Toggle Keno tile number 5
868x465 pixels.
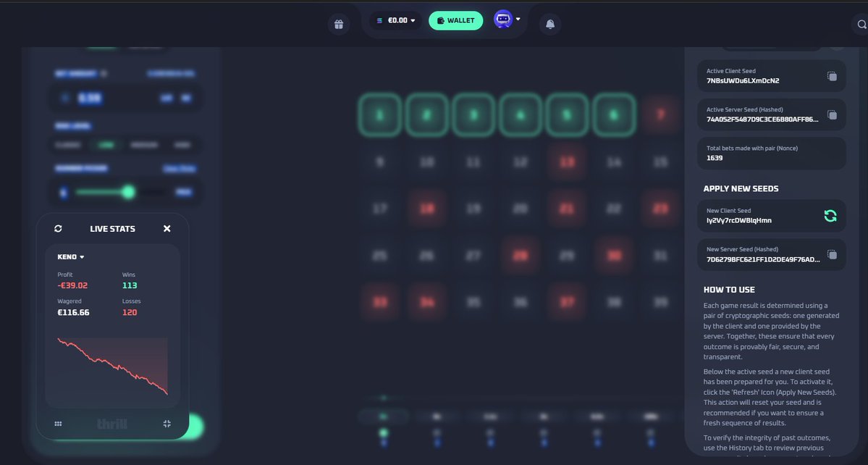tap(567, 115)
